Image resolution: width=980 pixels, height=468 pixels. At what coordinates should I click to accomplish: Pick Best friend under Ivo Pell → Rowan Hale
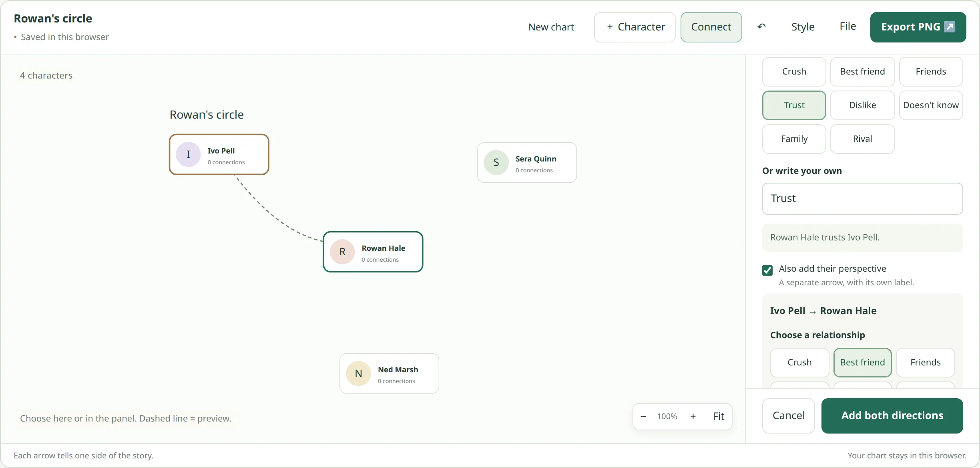click(x=862, y=362)
